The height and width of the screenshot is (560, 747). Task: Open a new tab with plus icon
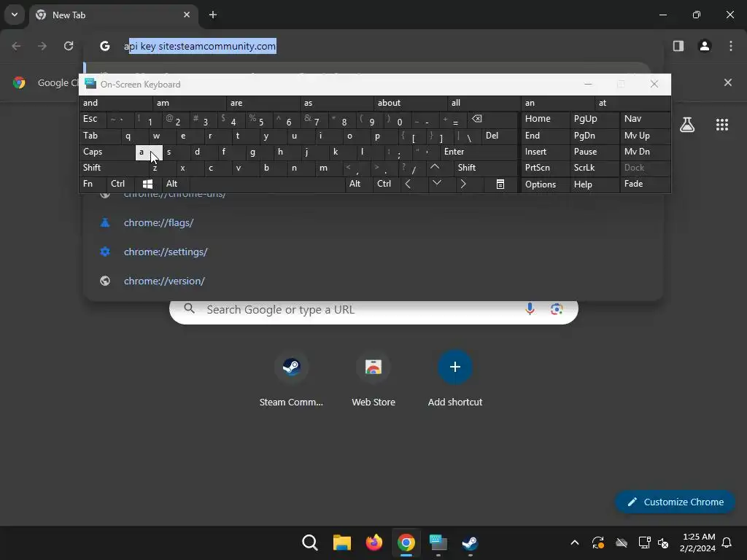point(213,15)
